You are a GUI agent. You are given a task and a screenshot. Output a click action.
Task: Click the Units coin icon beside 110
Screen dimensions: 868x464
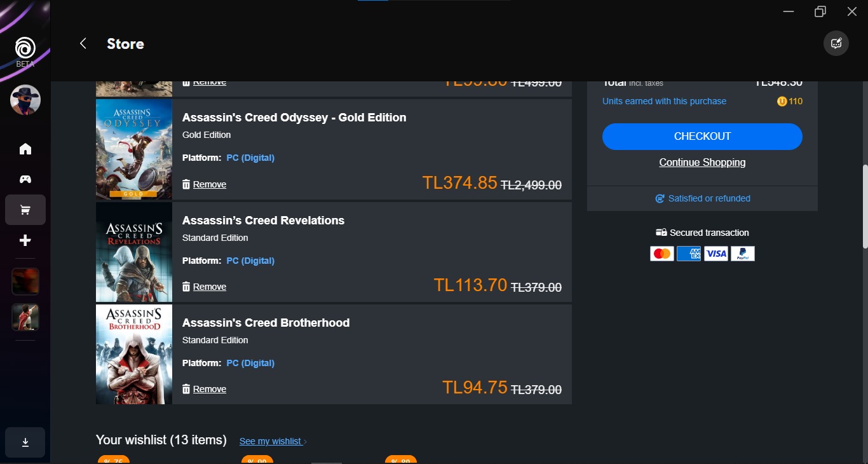coord(782,101)
